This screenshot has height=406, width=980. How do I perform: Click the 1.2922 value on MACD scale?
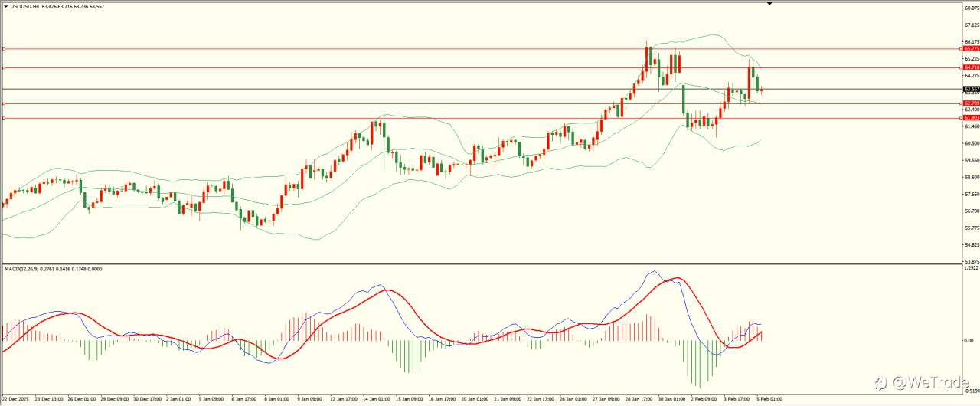tap(972, 269)
